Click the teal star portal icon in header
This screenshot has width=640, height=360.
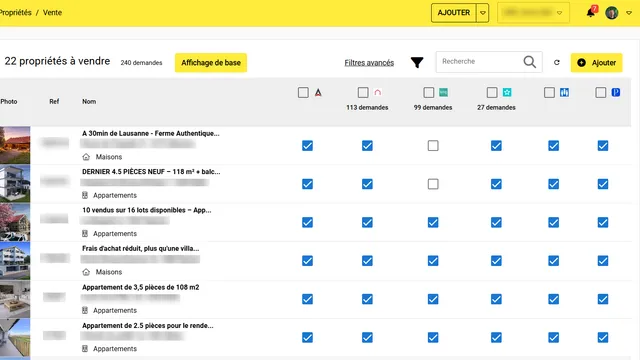507,93
